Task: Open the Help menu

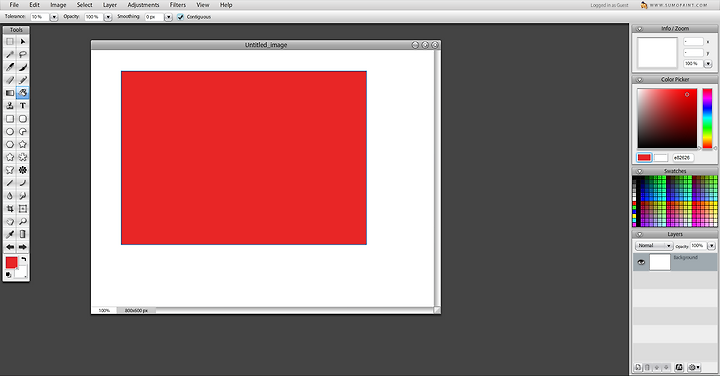Action: pyautogui.click(x=226, y=5)
